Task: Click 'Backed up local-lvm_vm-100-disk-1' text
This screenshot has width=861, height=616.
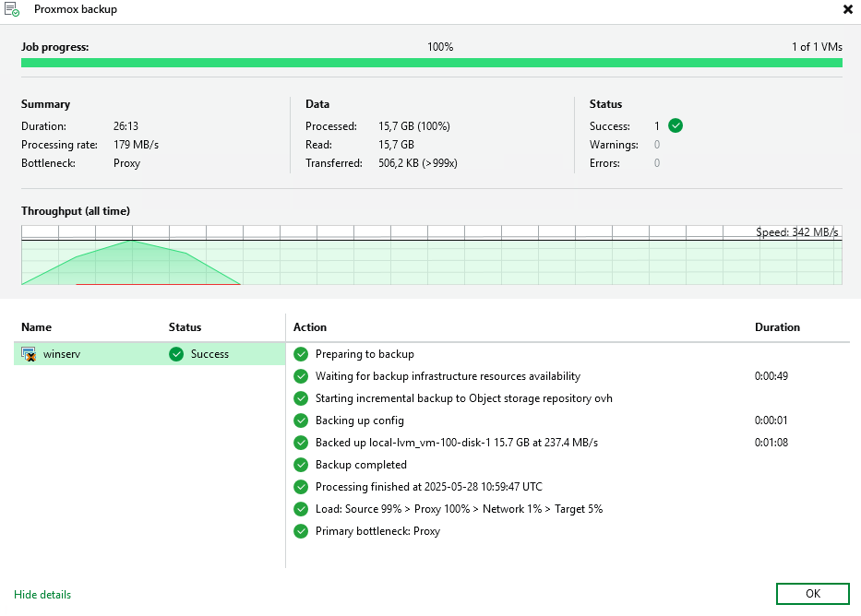Action: (456, 443)
